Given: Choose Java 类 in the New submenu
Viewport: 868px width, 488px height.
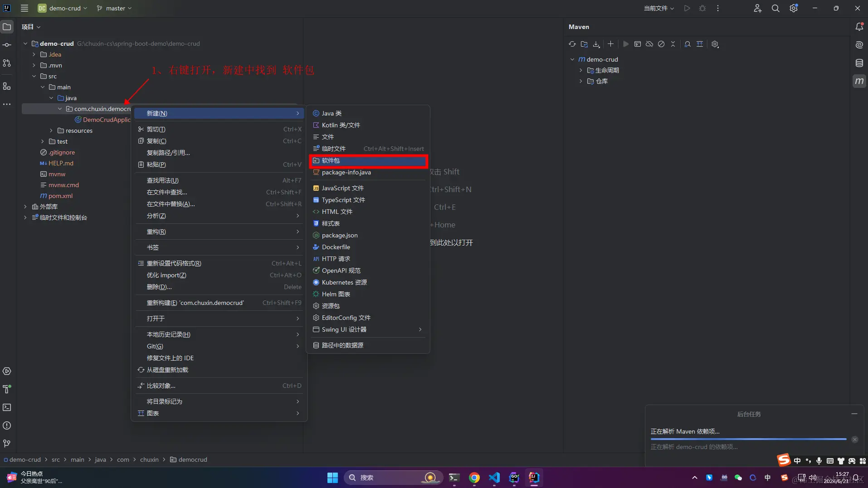Looking at the screenshot, I should (368, 113).
